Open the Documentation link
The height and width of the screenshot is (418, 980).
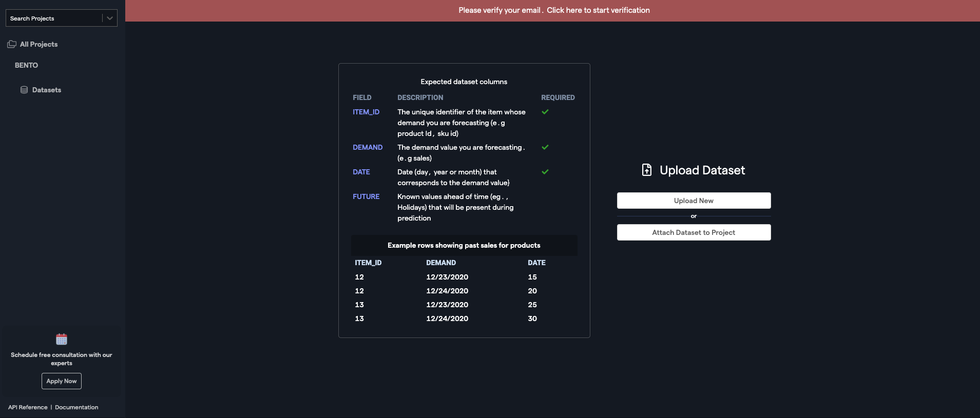tap(76, 407)
